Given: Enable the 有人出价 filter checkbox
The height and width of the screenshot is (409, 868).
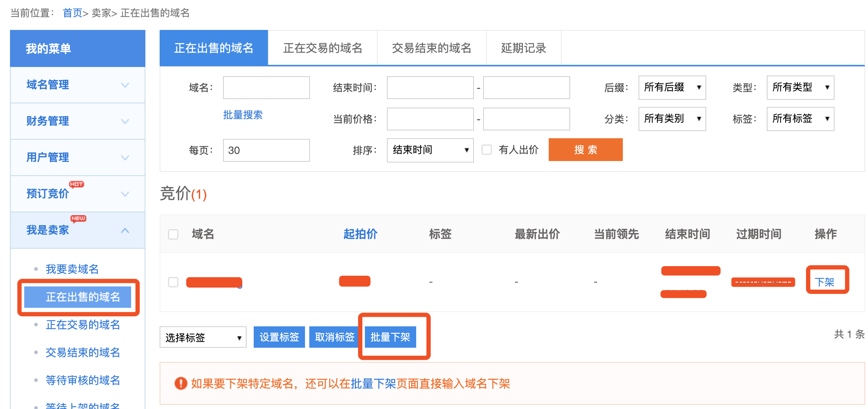Looking at the screenshot, I should click(x=487, y=150).
